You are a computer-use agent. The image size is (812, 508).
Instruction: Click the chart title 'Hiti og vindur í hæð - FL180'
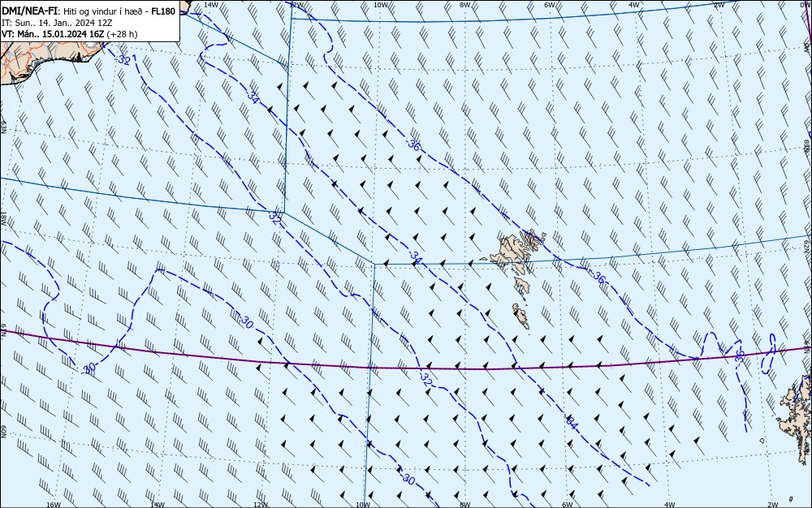(119, 11)
